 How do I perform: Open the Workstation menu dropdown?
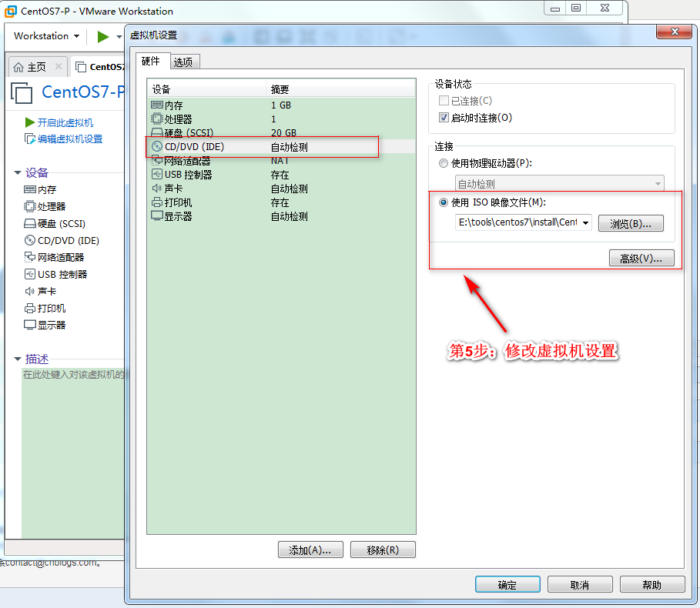coord(46,35)
